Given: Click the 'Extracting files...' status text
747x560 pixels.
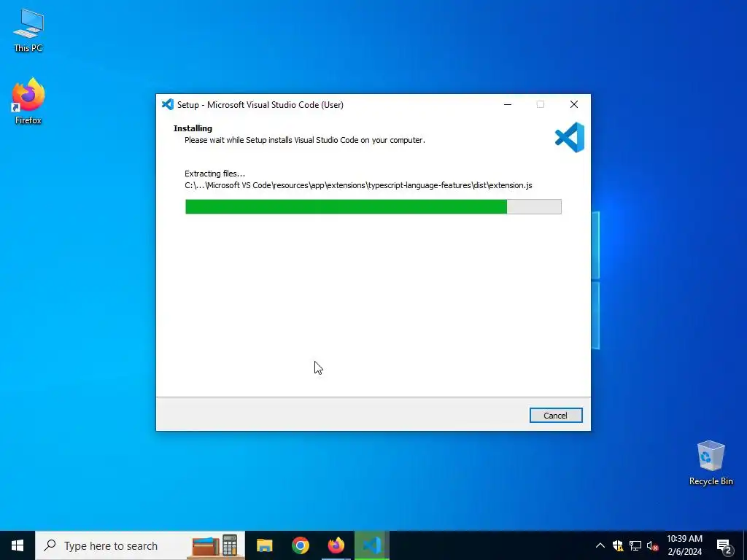Looking at the screenshot, I should (215, 174).
